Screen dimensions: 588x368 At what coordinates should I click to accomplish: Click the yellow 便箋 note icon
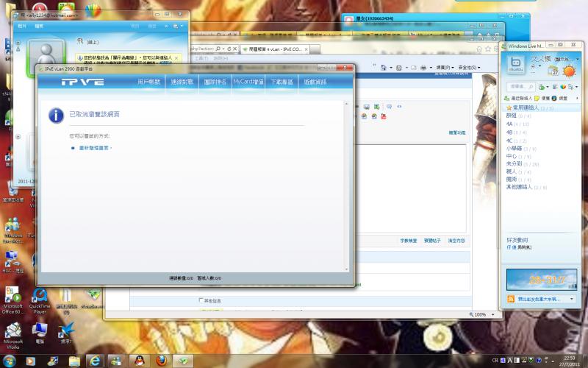click(537, 98)
